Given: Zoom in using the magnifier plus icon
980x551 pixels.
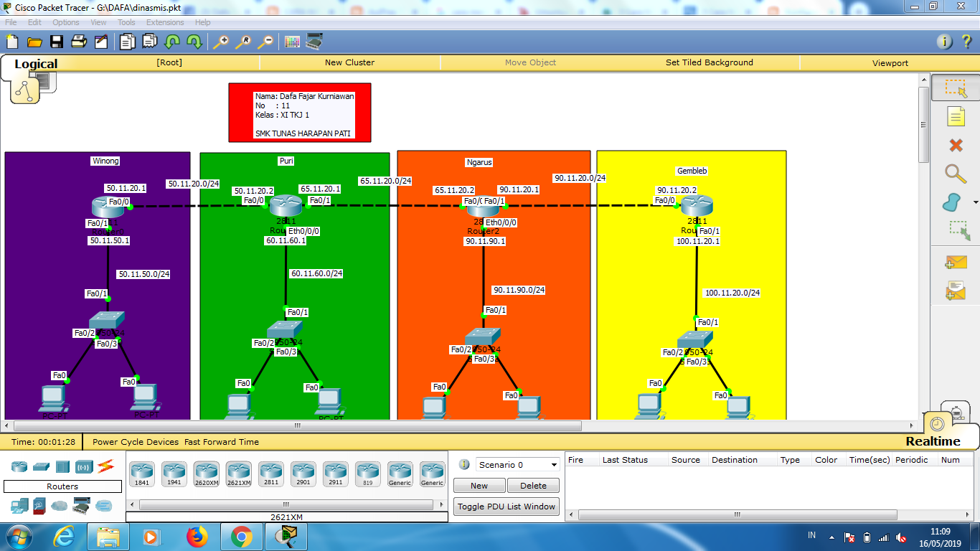Looking at the screenshot, I should click(x=222, y=41).
